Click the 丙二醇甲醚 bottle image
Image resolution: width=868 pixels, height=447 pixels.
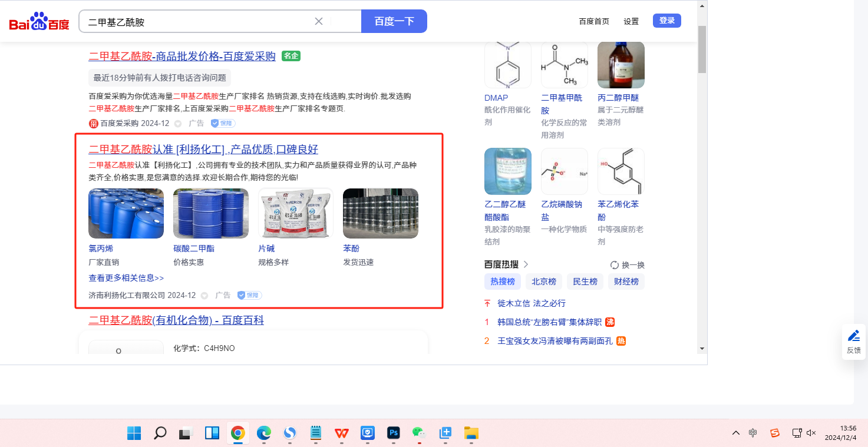[621, 65]
